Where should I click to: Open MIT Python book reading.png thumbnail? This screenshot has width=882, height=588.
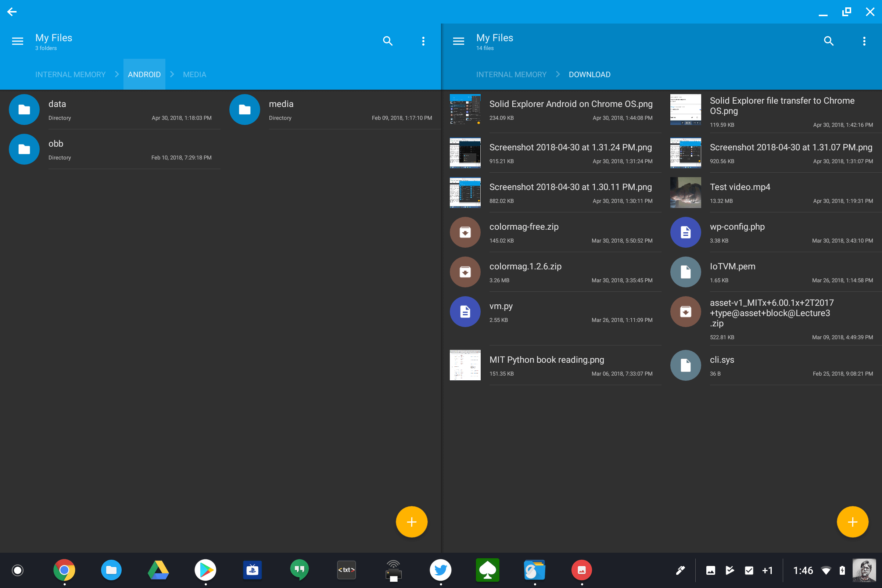tap(465, 365)
